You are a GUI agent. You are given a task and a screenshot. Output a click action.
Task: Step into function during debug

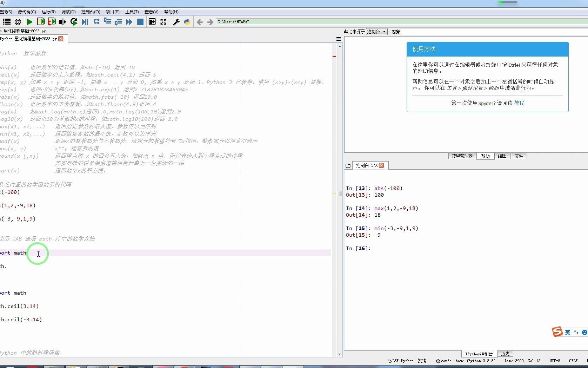point(107,22)
